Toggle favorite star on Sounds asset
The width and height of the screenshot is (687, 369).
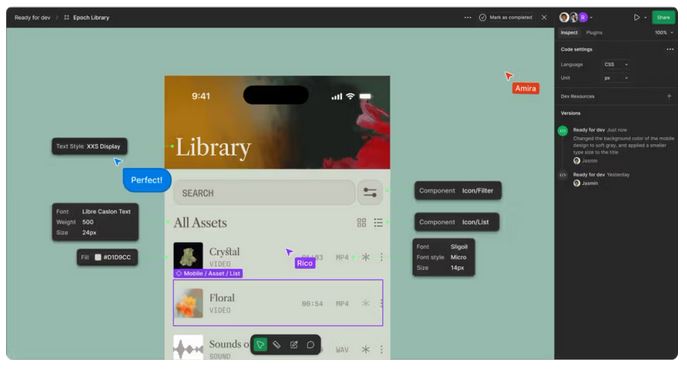pos(365,349)
